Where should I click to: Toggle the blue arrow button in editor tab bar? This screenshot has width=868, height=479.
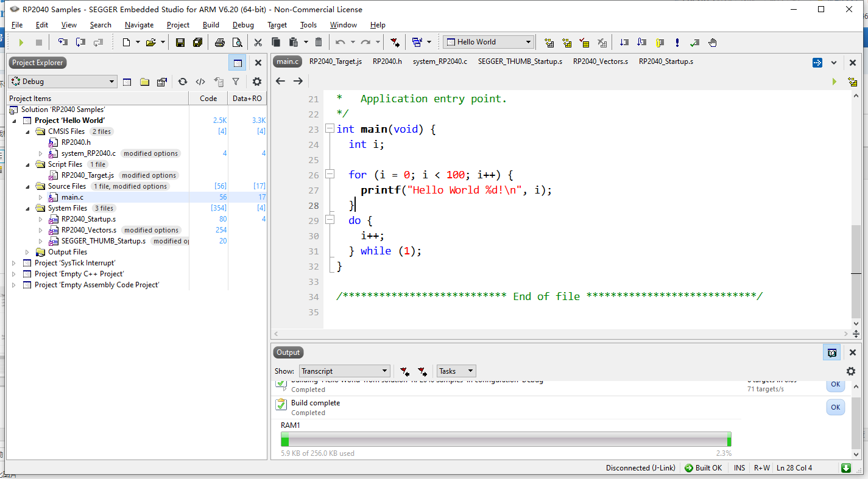coord(817,63)
